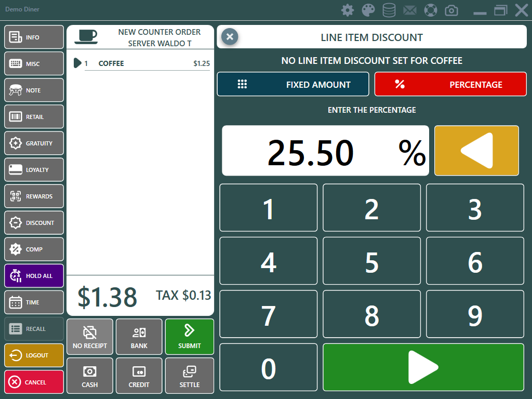532x399 pixels.
Task: Open the envelope mail icon
Action: (x=410, y=10)
